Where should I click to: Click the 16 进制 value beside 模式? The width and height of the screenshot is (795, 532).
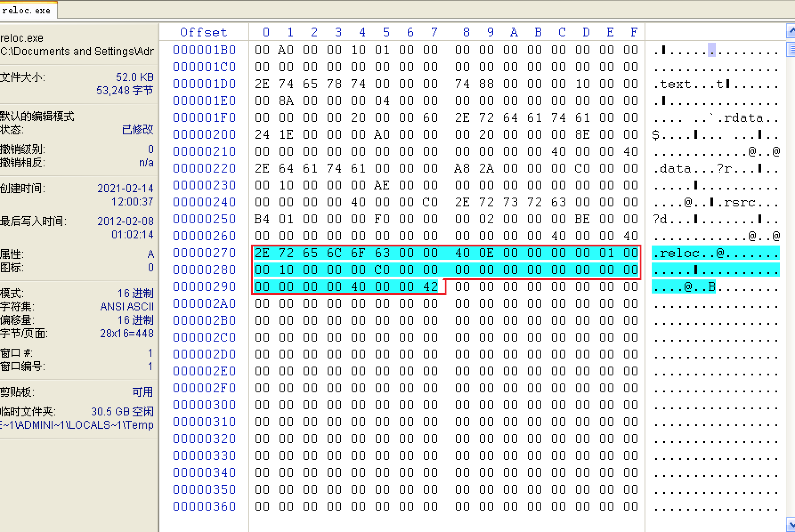click(135, 293)
